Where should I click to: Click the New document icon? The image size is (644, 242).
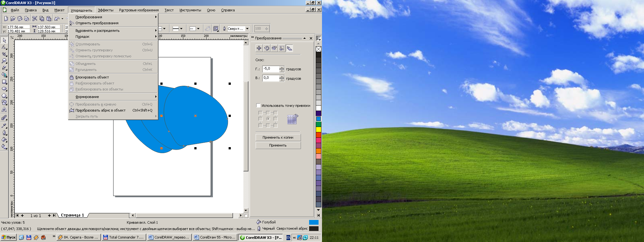click(x=6, y=19)
